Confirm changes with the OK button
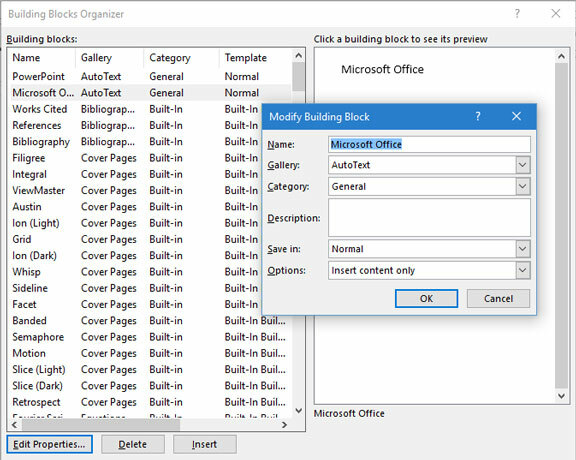 pos(426,298)
